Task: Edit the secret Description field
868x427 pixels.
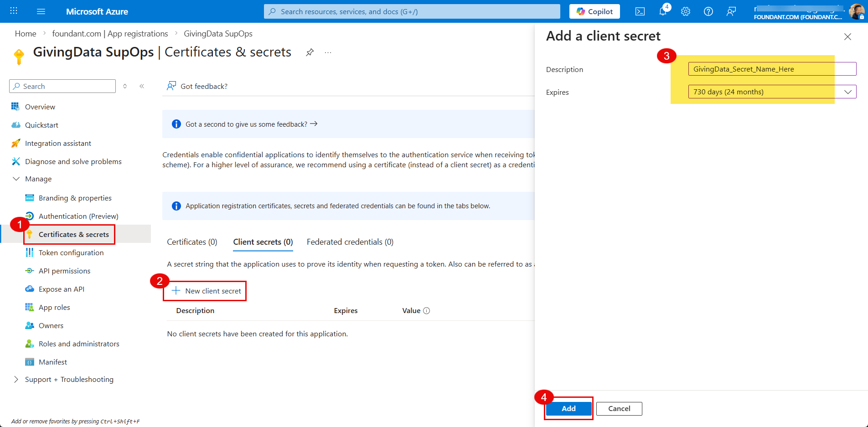Action: tap(772, 69)
